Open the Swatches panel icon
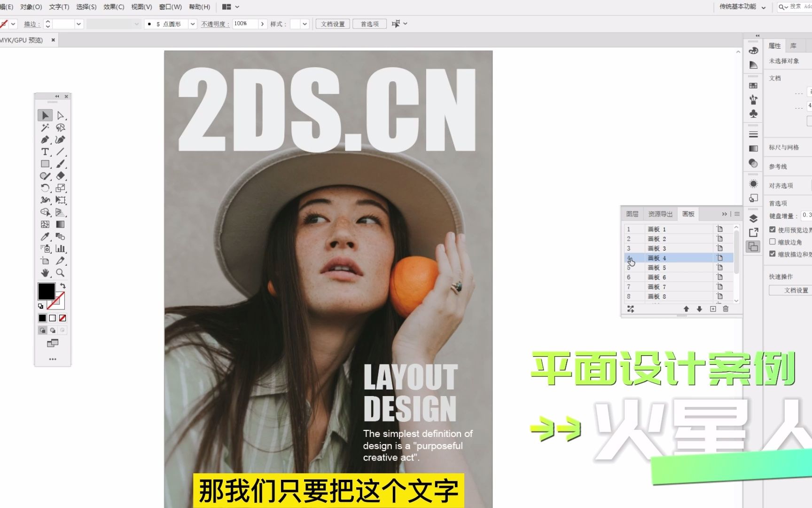Screen dimensions: 812x508 (x=753, y=86)
